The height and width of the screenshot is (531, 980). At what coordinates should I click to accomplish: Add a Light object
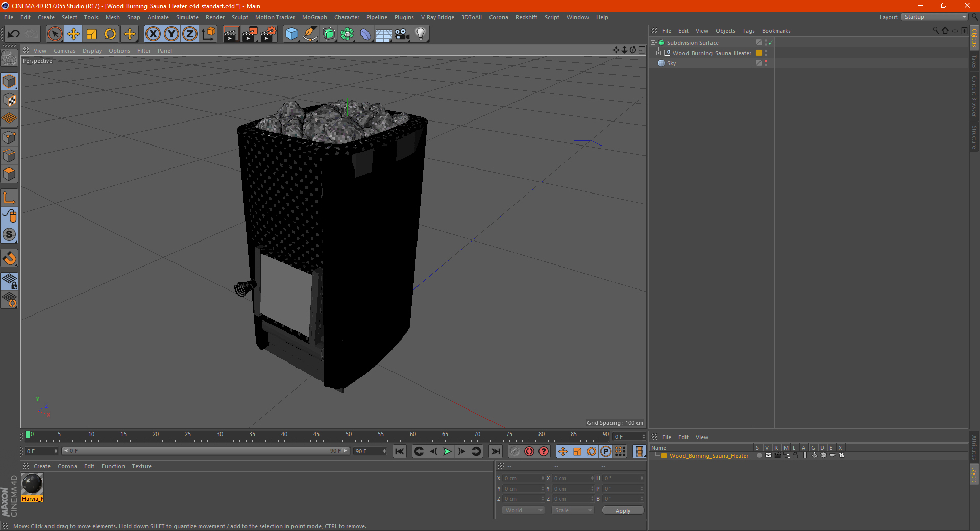click(x=421, y=34)
